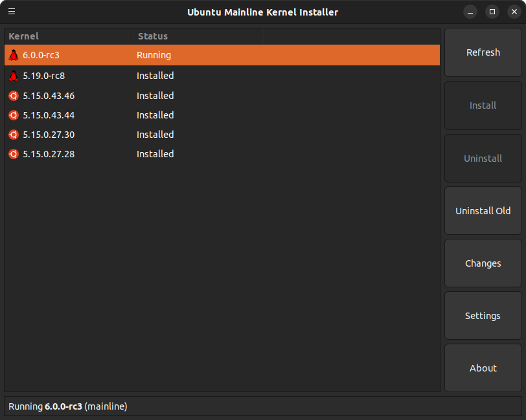Click the Ubuntu logo icon for 5.15.0.27.28
Viewport: 526px width, 420px height.
14,154
